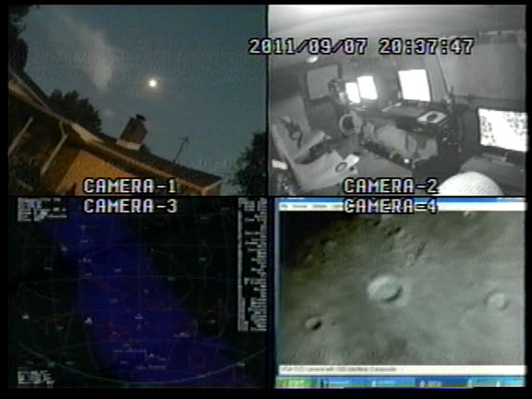
Task: Select the Camera-4 lunar surface feed
Action: point(400,293)
